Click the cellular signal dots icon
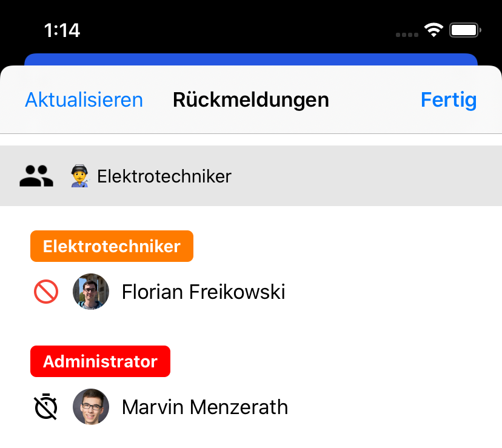The width and height of the screenshot is (502, 448). pos(406,35)
